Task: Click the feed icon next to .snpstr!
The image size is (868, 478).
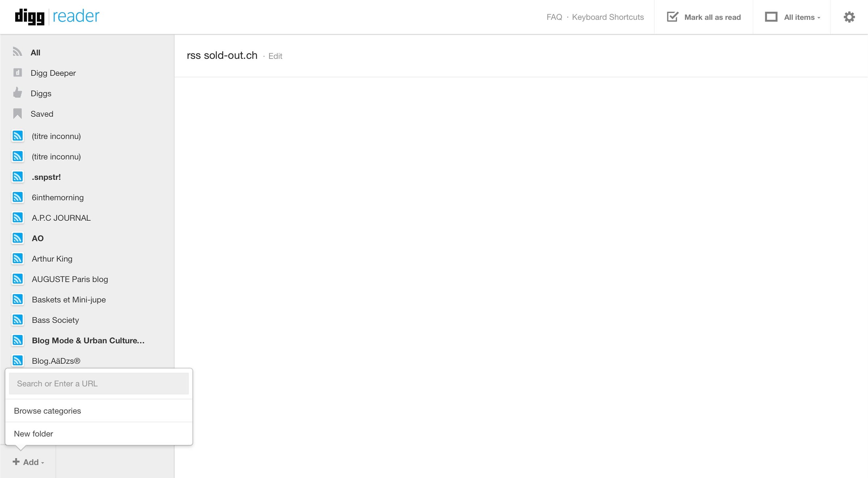Action: tap(18, 177)
